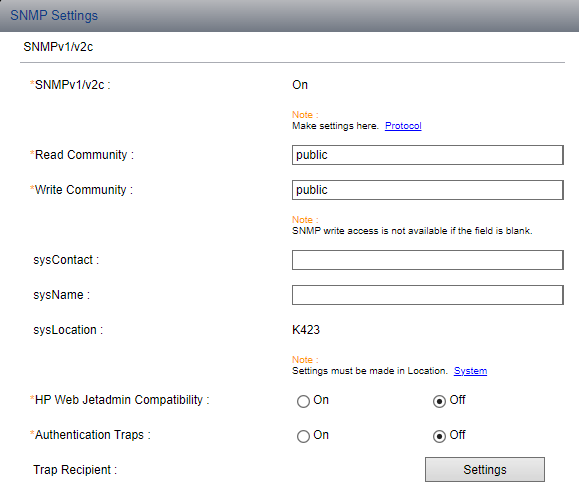579x488 pixels.
Task: Click into the sysName text box
Action: 428,295
